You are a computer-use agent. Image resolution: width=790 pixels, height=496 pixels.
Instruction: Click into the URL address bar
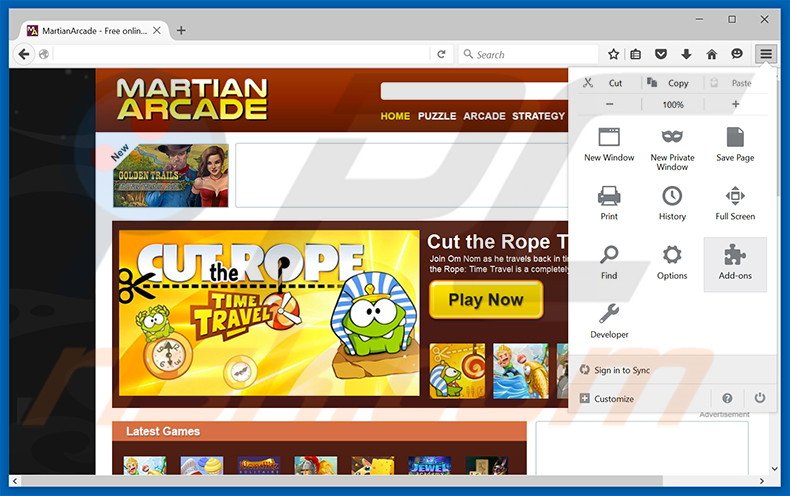pyautogui.click(x=241, y=54)
